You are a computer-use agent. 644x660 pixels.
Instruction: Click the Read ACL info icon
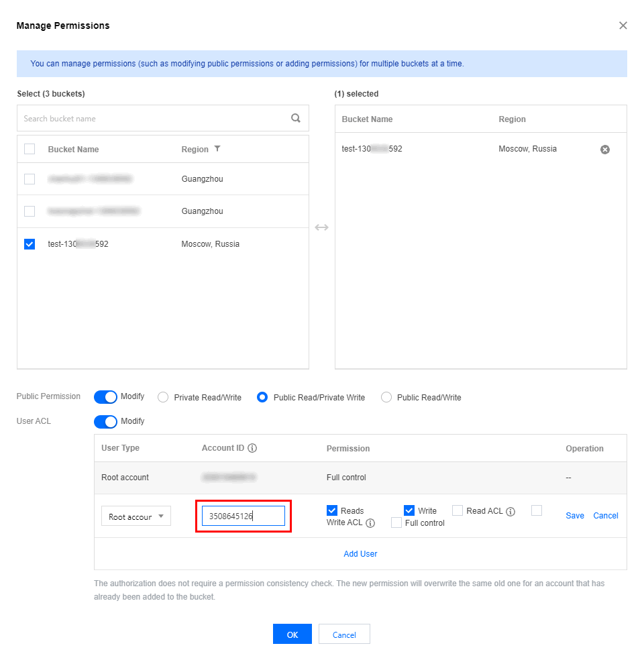[x=511, y=512]
